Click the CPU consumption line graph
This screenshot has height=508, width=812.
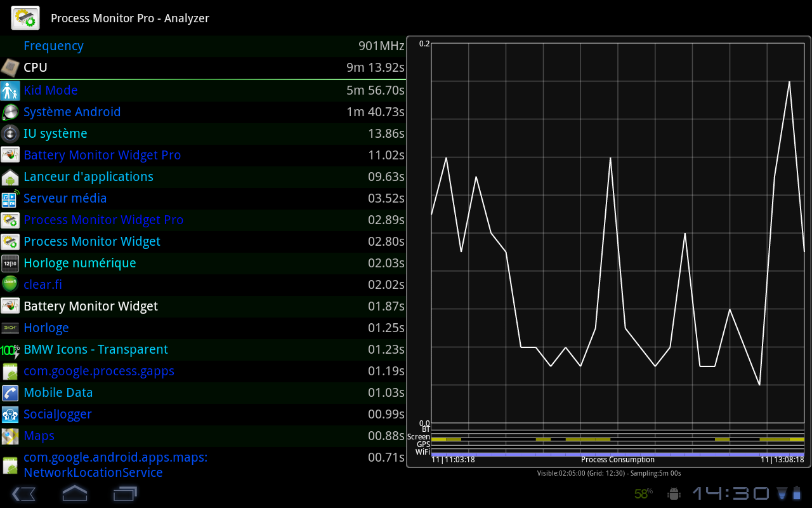tap(618, 233)
